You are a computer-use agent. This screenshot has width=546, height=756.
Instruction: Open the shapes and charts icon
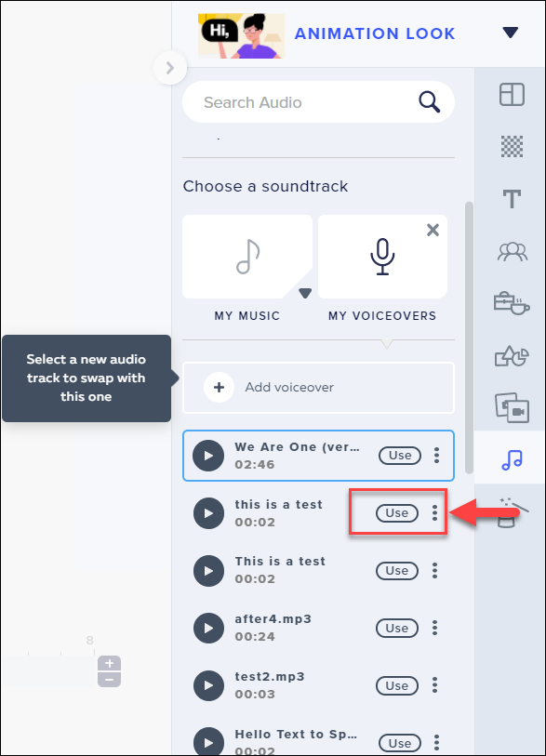[x=512, y=356]
